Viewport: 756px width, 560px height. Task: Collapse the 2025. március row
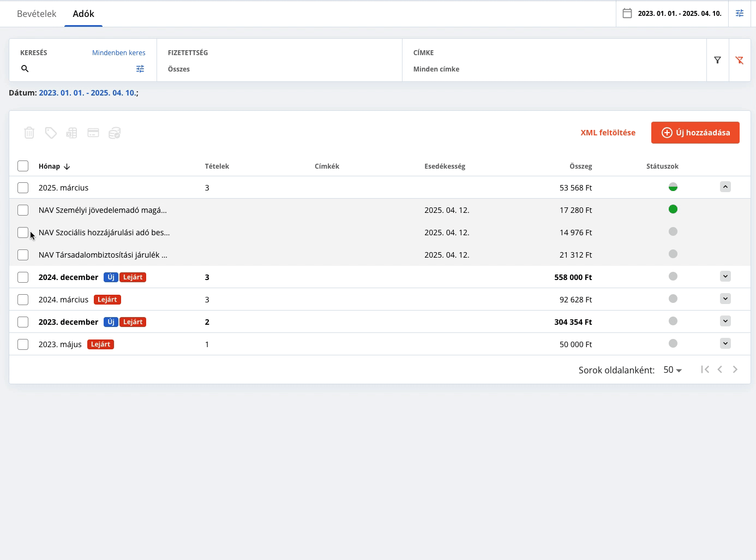pos(725,187)
